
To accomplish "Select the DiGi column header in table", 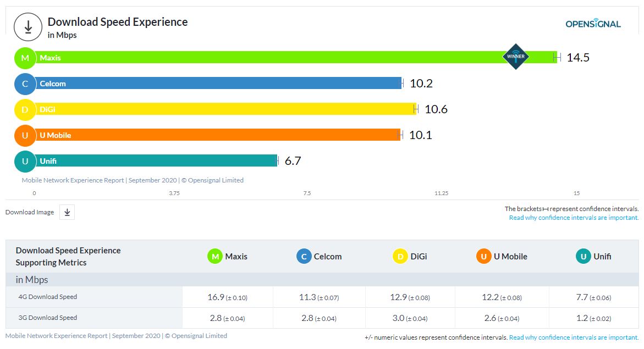I will coord(410,256).
